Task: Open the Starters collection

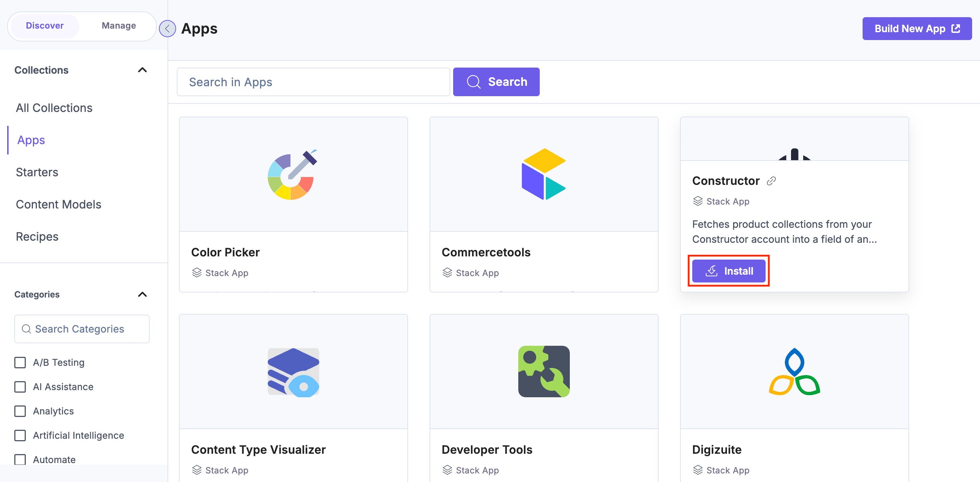Action: click(x=37, y=172)
